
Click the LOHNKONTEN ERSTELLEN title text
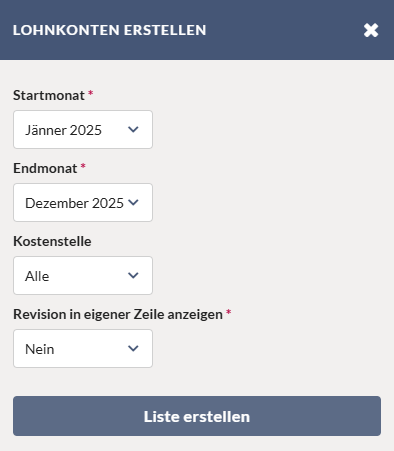click(x=110, y=30)
